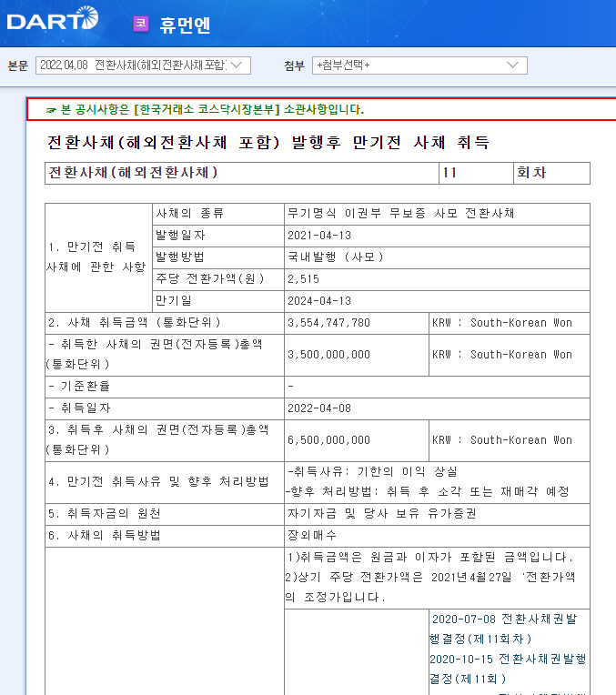Click the 향후 처리방법 disposal plan text
This screenshot has width=616, height=695.
point(428,491)
